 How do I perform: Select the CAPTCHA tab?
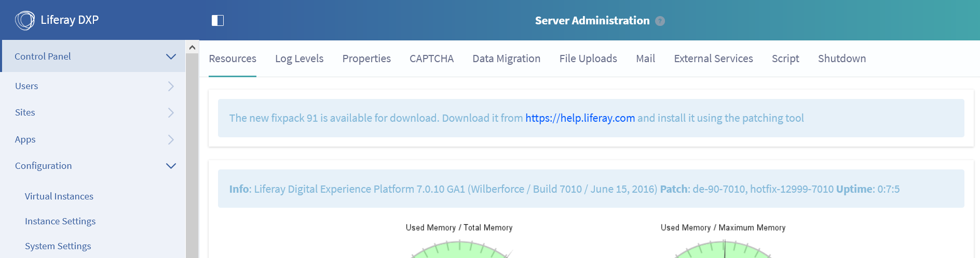coord(431,59)
